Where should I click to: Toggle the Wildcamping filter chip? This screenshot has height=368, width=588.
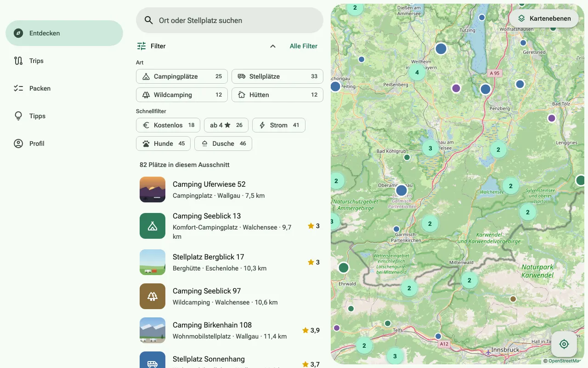click(x=182, y=95)
